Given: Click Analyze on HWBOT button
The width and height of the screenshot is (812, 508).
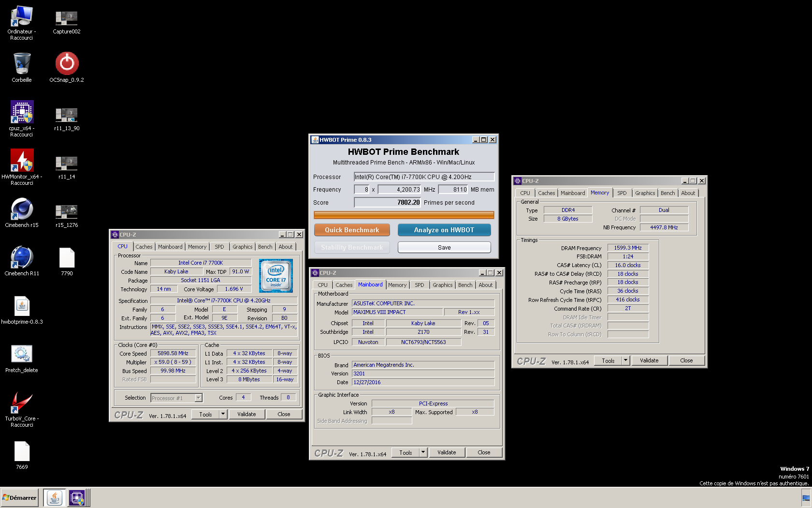Looking at the screenshot, I should (444, 230).
